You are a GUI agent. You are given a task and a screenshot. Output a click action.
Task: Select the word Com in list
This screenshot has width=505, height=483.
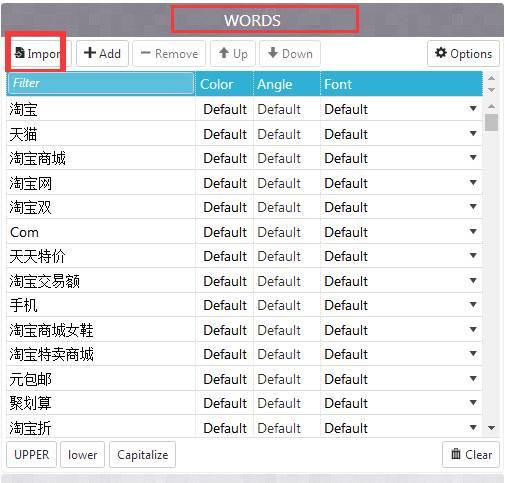[24, 232]
